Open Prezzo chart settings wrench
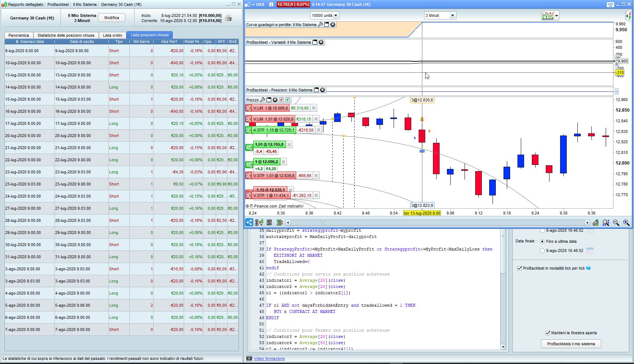 [x=262, y=100]
